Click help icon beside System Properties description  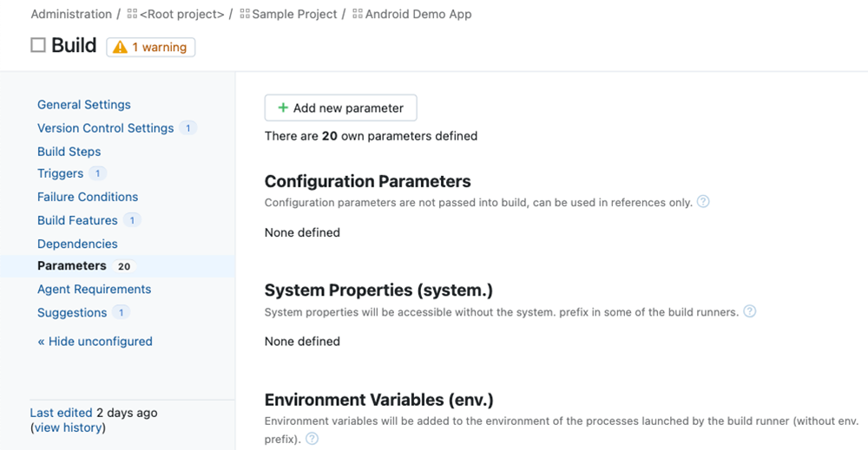(750, 310)
